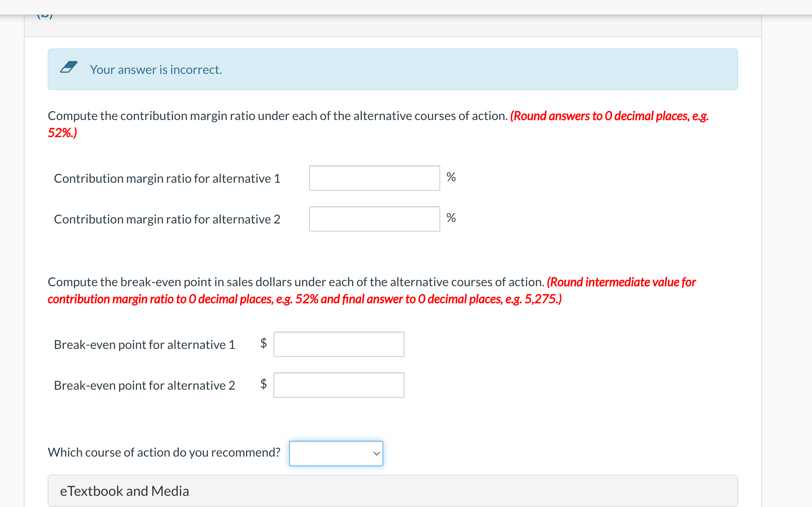Focus the contribution margin ratio alternative 1 field

374,178
